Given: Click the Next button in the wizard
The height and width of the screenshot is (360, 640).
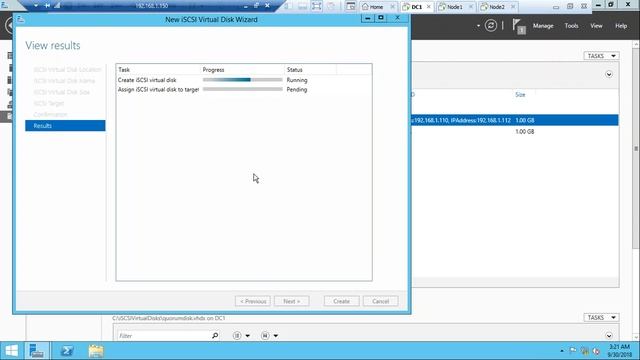Looking at the screenshot, I should point(292,301).
